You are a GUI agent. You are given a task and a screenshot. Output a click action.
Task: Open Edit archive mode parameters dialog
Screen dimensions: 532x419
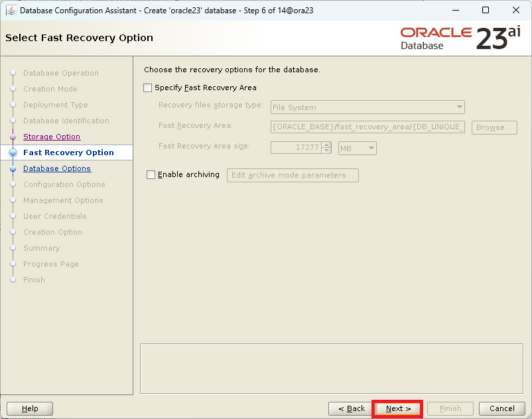pos(293,175)
